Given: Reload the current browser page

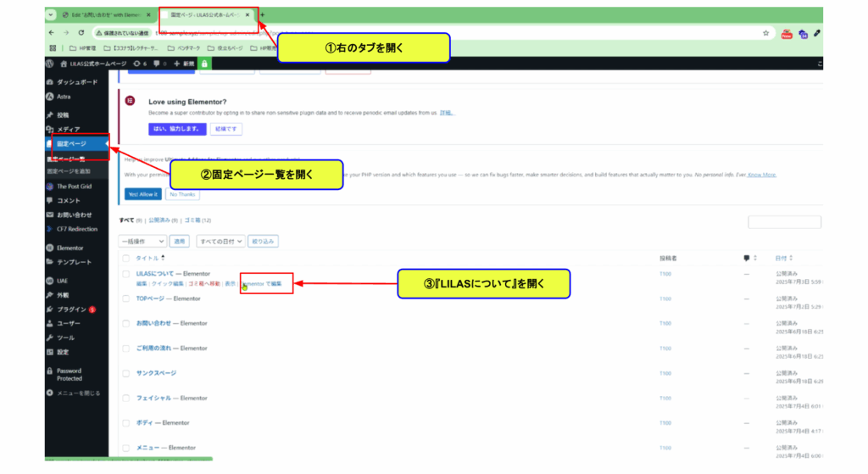Looking at the screenshot, I should click(x=81, y=33).
